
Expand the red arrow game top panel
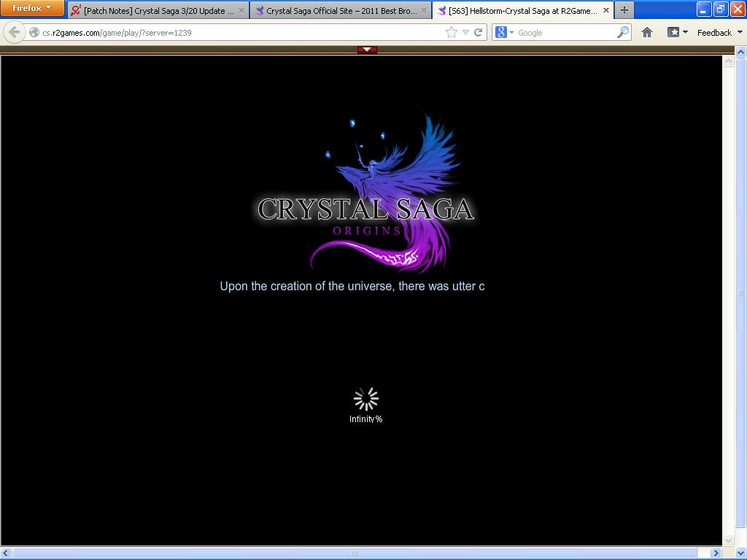[x=367, y=50]
